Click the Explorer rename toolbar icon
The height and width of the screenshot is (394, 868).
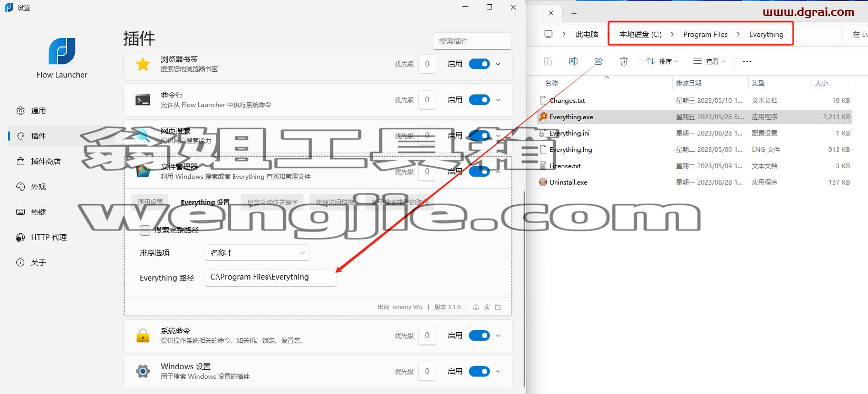[573, 61]
